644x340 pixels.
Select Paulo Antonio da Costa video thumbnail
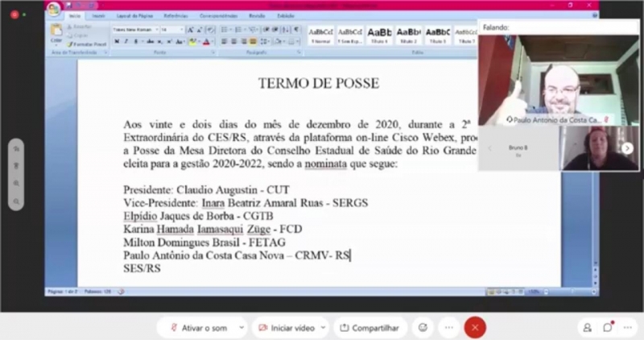pos(559,81)
